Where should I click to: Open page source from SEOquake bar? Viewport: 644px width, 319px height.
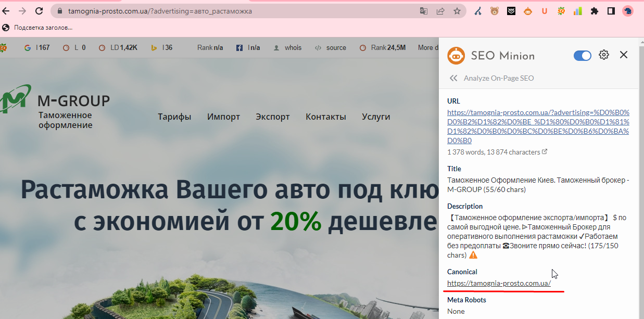point(331,47)
